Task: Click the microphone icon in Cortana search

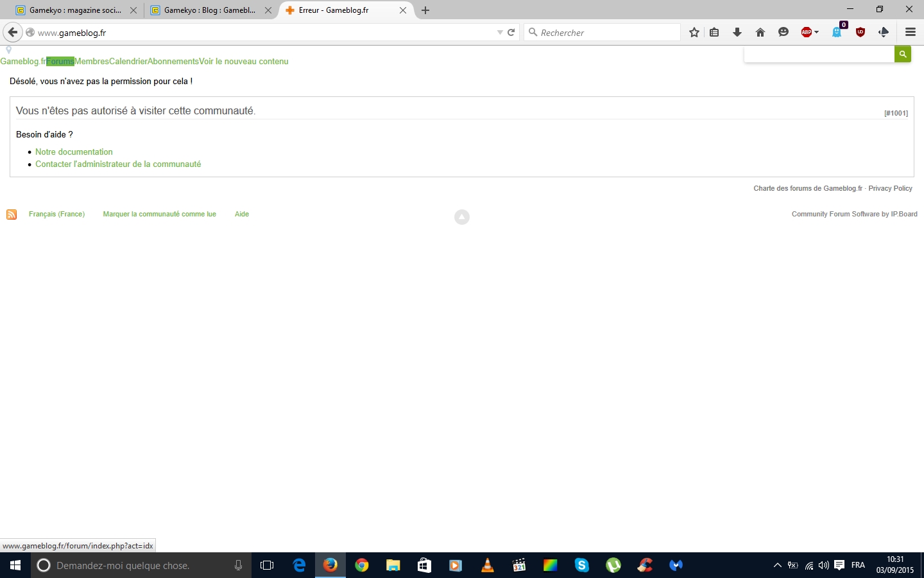Action: click(x=239, y=565)
